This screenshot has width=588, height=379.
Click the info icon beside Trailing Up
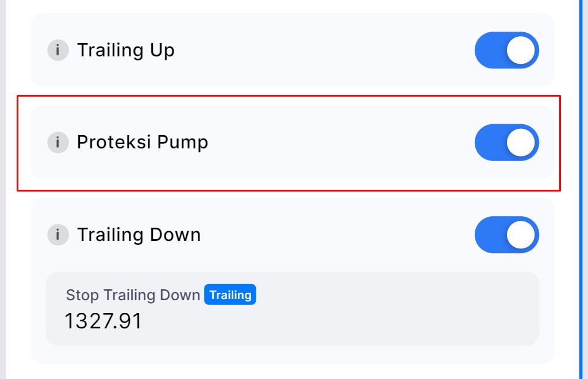[x=58, y=50]
